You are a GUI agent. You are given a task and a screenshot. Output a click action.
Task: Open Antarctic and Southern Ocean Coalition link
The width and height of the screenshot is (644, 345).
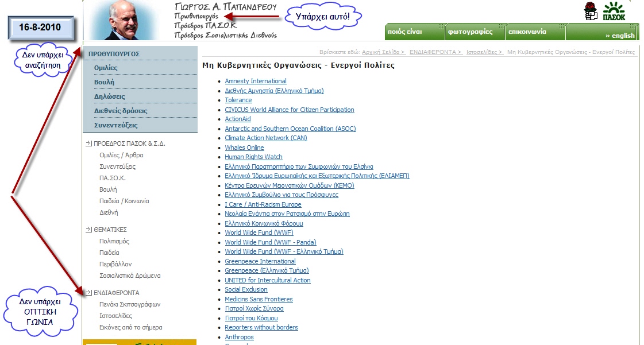[x=290, y=129]
